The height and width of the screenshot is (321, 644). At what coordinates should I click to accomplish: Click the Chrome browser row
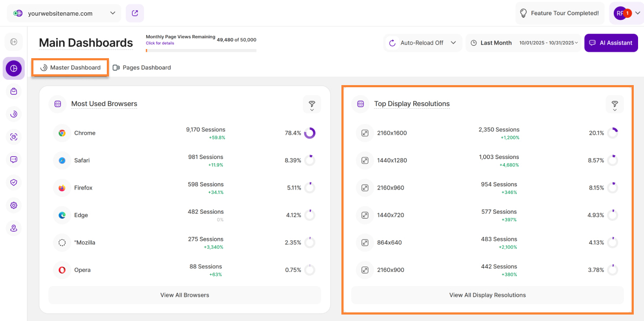click(184, 133)
